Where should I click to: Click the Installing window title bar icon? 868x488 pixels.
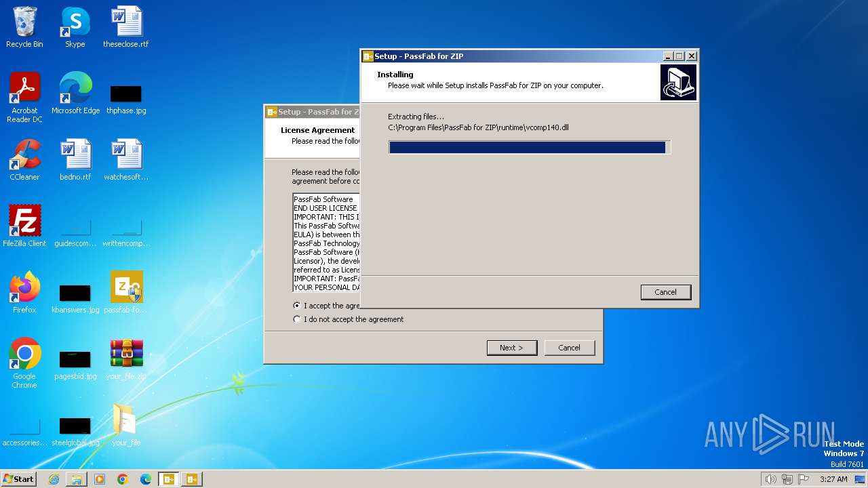368,56
